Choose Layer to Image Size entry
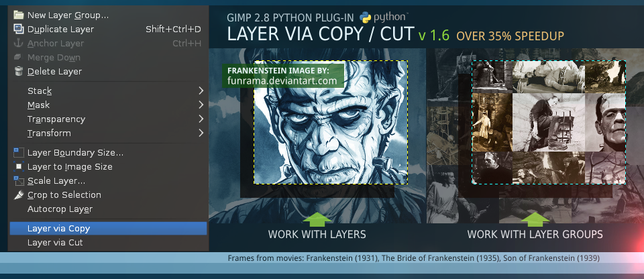644x279 pixels. (109, 166)
